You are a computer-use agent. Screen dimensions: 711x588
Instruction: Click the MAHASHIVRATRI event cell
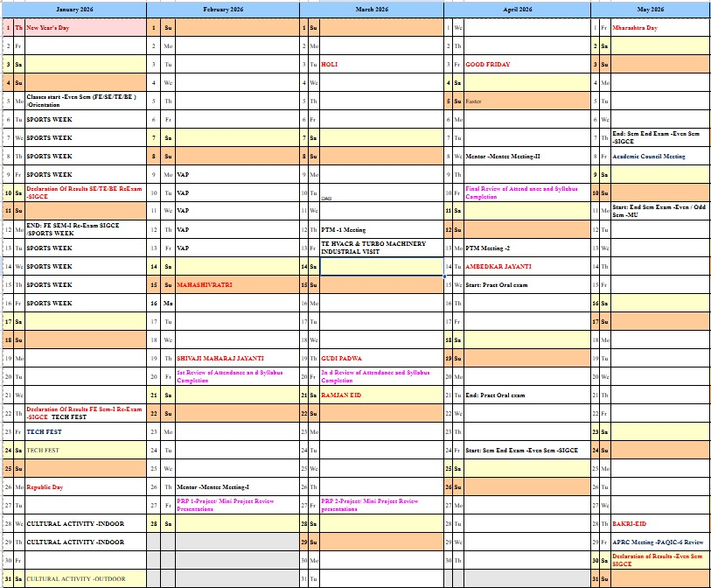[236, 285]
